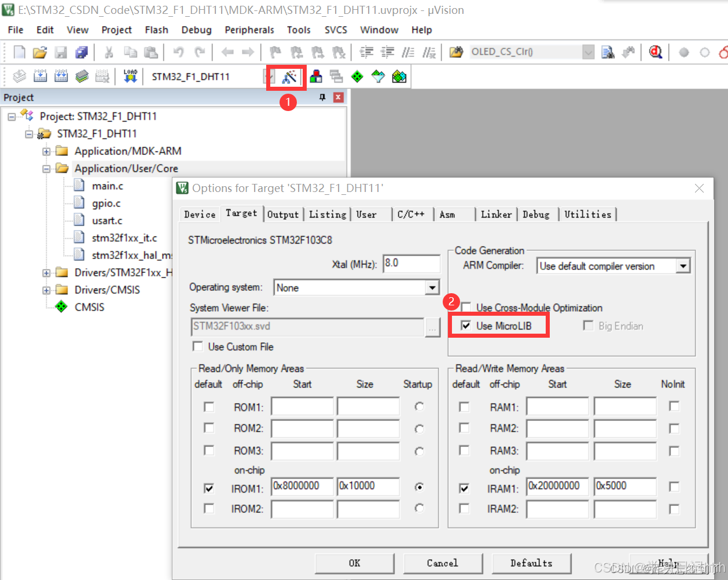Click the Start Debug Session icon
728x580 pixels.
click(x=655, y=52)
